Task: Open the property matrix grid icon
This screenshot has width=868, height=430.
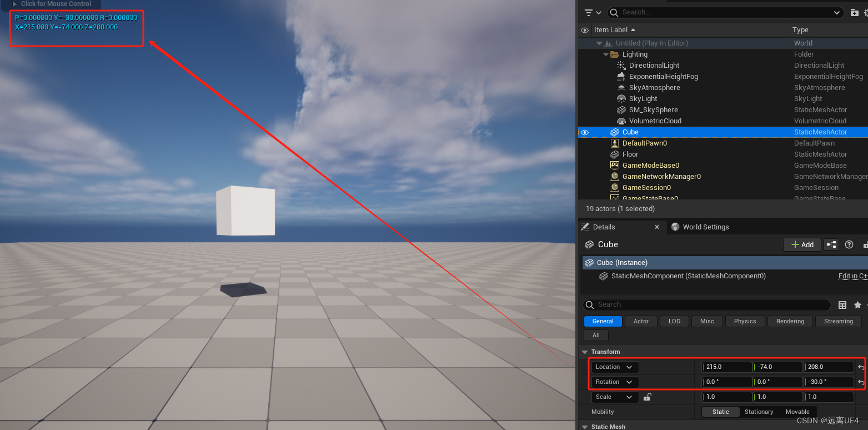Action: point(843,304)
